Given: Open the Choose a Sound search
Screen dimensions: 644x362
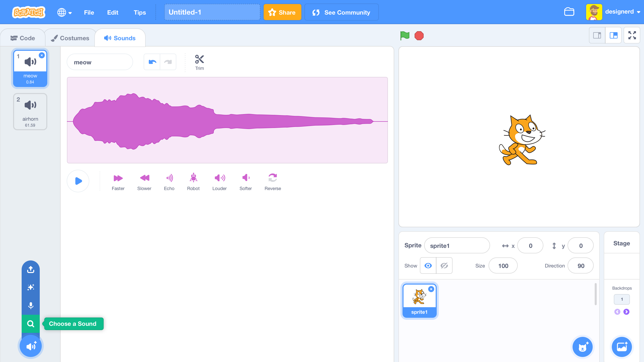Looking at the screenshot, I should coord(30,324).
